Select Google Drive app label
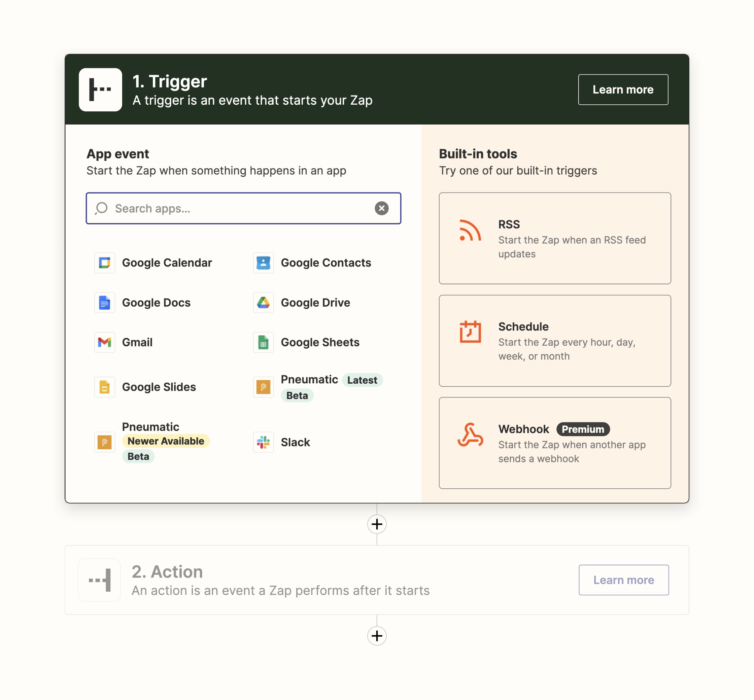This screenshot has width=754, height=700. coord(315,303)
